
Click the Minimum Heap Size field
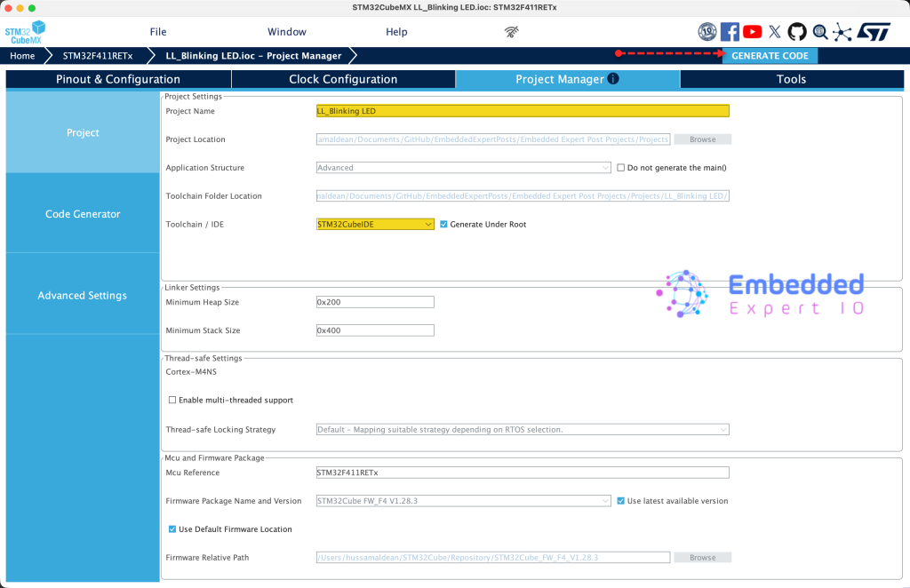coord(375,302)
